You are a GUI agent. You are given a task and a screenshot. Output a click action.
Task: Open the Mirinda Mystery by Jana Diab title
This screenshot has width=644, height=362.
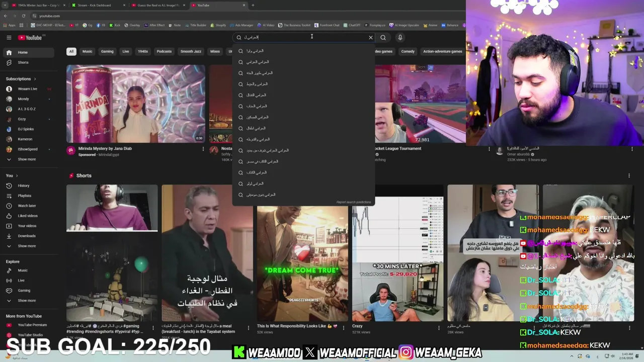coord(105,148)
